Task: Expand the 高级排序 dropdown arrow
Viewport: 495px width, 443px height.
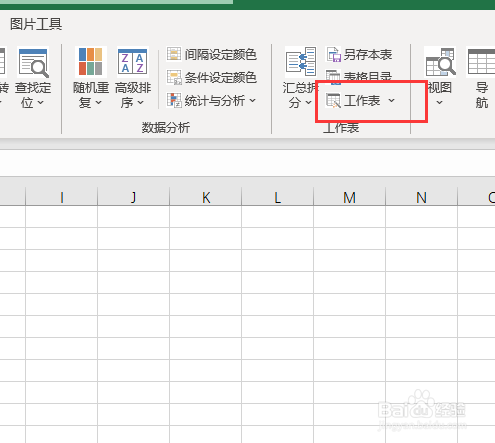Action: click(141, 102)
